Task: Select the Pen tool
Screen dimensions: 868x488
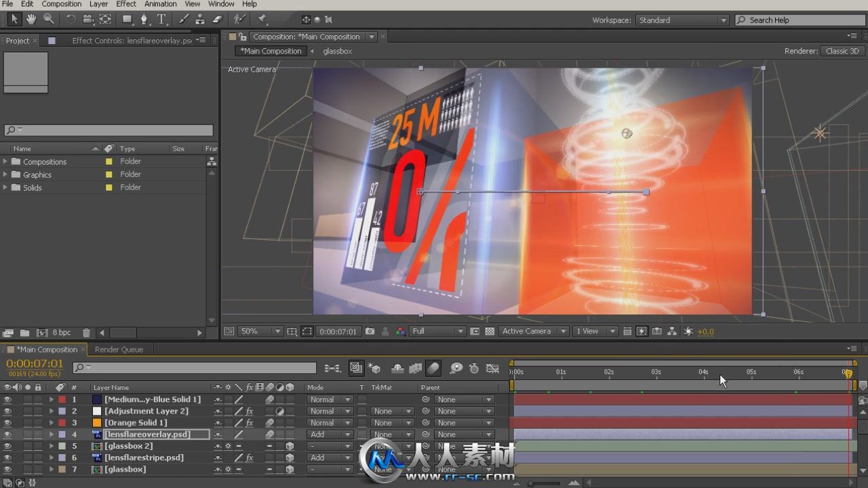Action: pyautogui.click(x=144, y=20)
